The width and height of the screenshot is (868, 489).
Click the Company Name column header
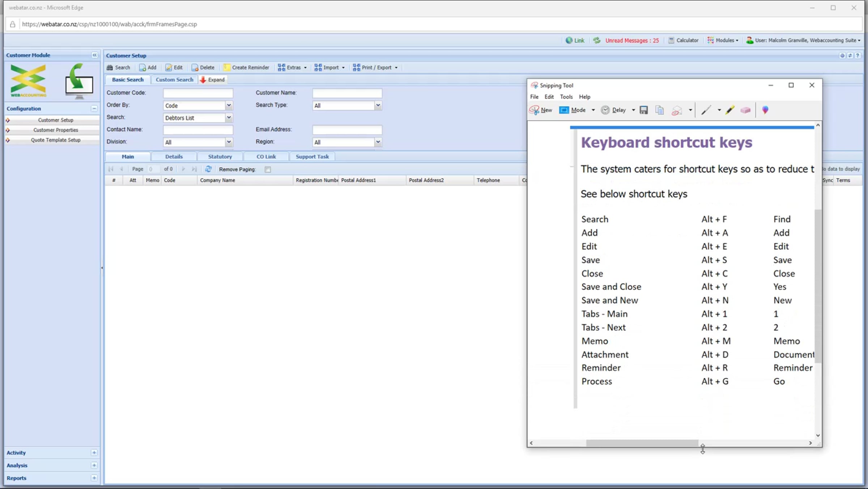245,180
